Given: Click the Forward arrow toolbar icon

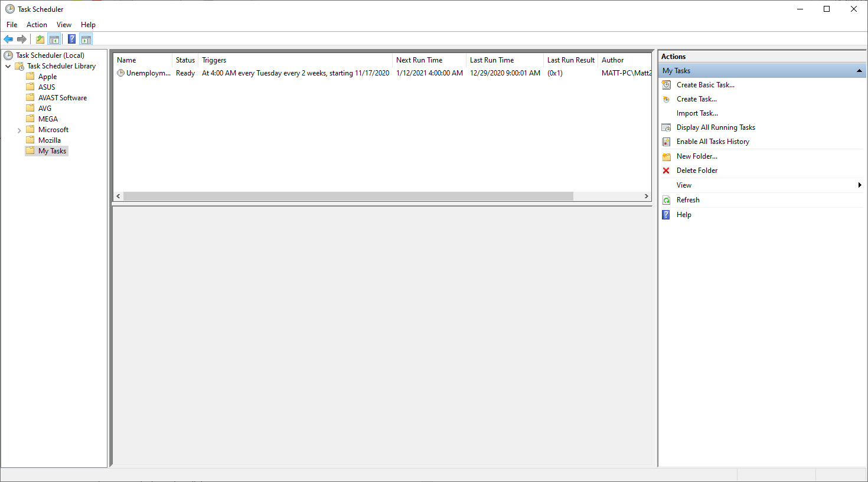Looking at the screenshot, I should tap(22, 40).
